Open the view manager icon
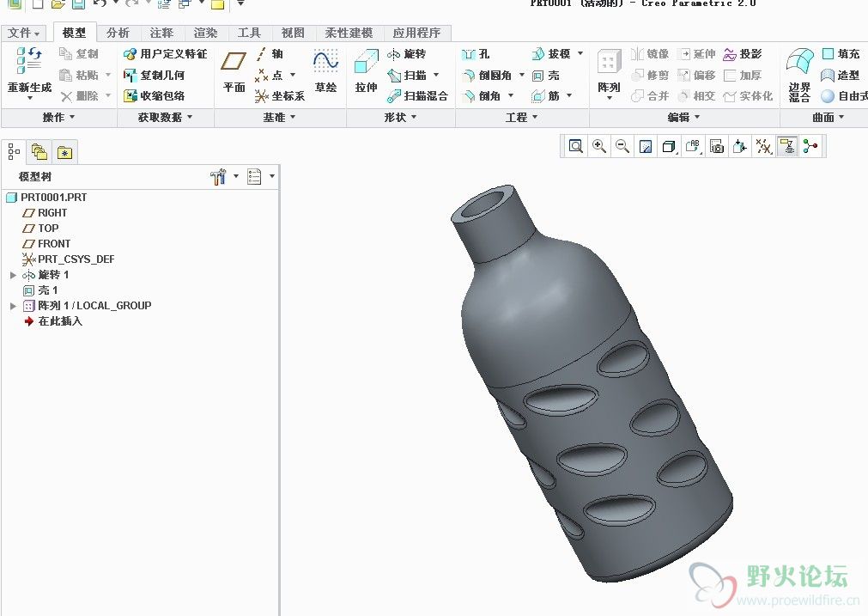The width and height of the screenshot is (868, 616). coord(718,146)
